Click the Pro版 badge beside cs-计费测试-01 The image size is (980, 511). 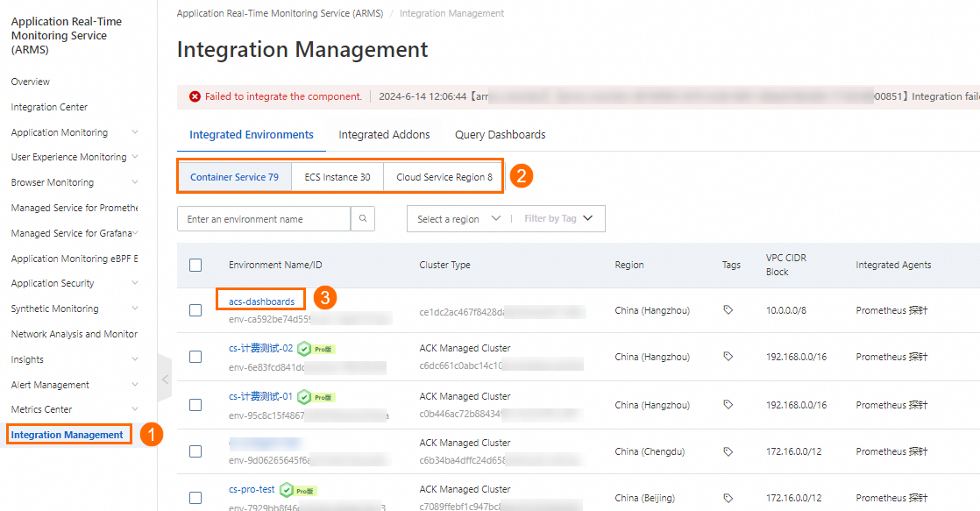[323, 396]
